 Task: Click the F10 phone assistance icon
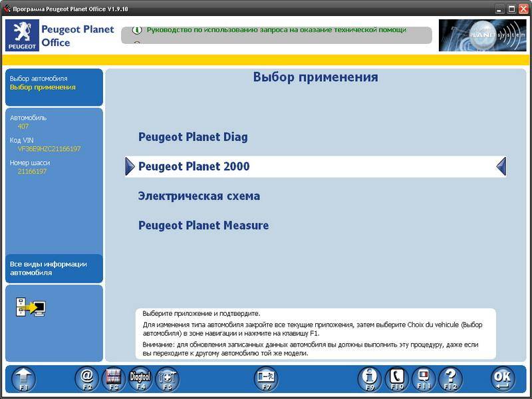tap(397, 378)
